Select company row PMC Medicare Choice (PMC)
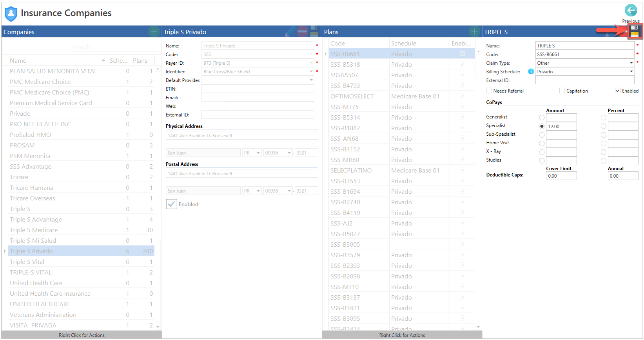The width and height of the screenshot is (644, 340). pyautogui.click(x=81, y=92)
